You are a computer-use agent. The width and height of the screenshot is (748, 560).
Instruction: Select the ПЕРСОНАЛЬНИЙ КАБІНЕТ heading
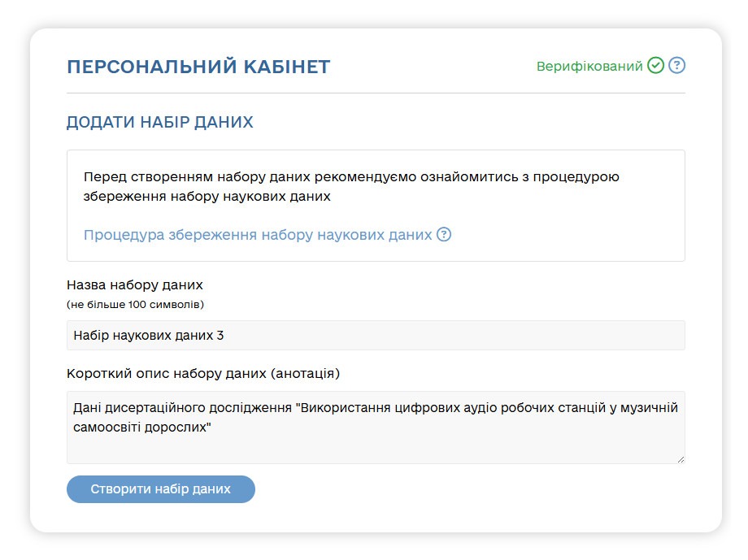click(x=198, y=67)
